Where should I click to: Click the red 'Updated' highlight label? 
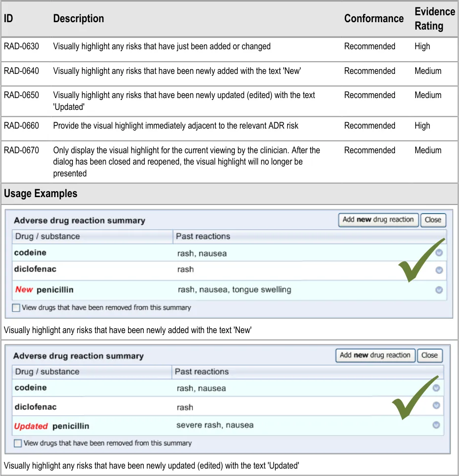(x=31, y=426)
